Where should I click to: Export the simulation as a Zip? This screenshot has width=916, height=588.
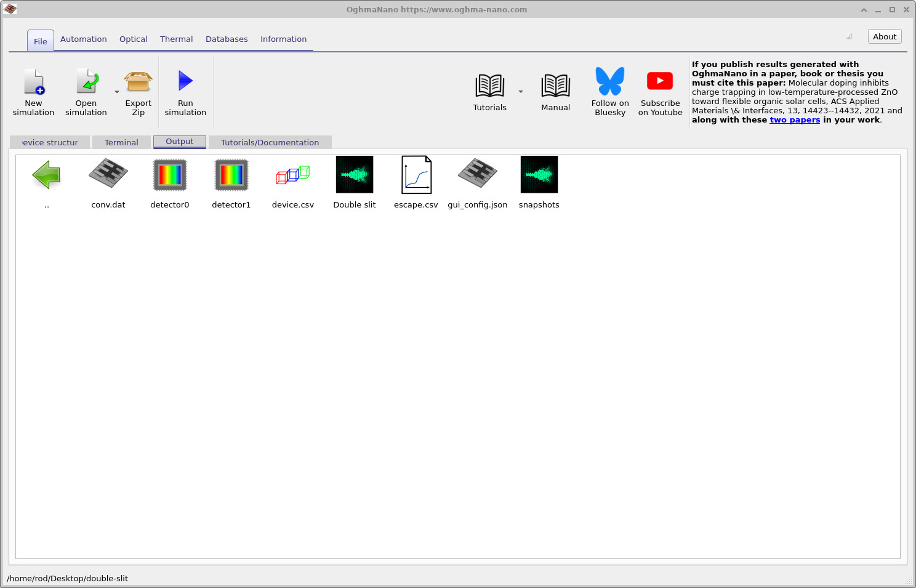pos(138,91)
